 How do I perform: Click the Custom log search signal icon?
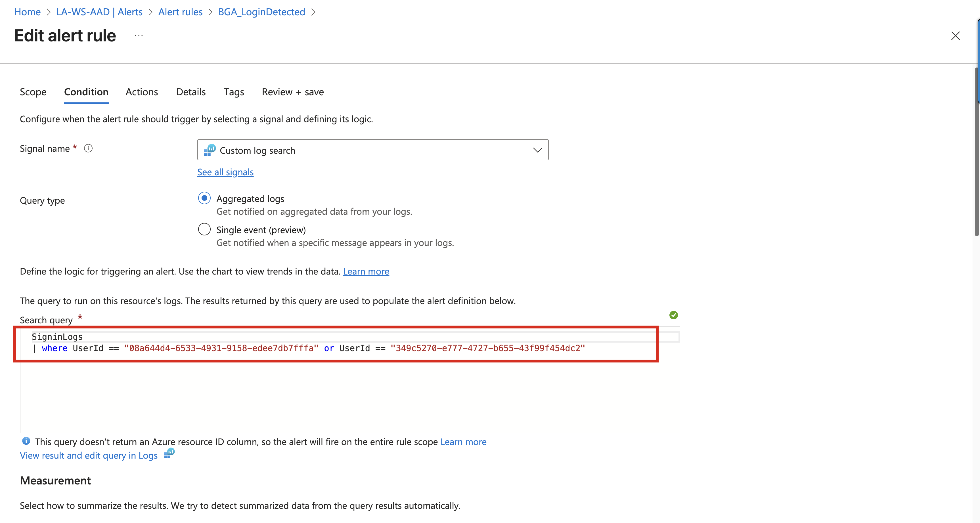210,150
